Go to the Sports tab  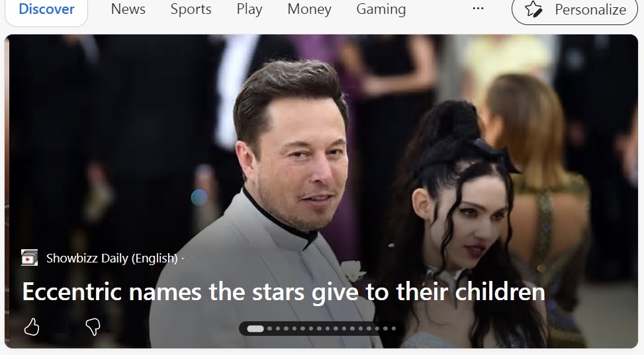(x=191, y=9)
